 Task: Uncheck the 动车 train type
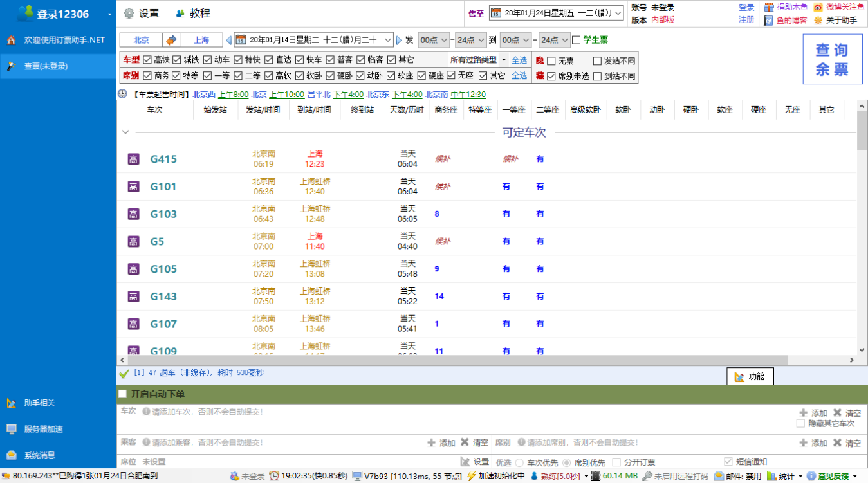[207, 60]
